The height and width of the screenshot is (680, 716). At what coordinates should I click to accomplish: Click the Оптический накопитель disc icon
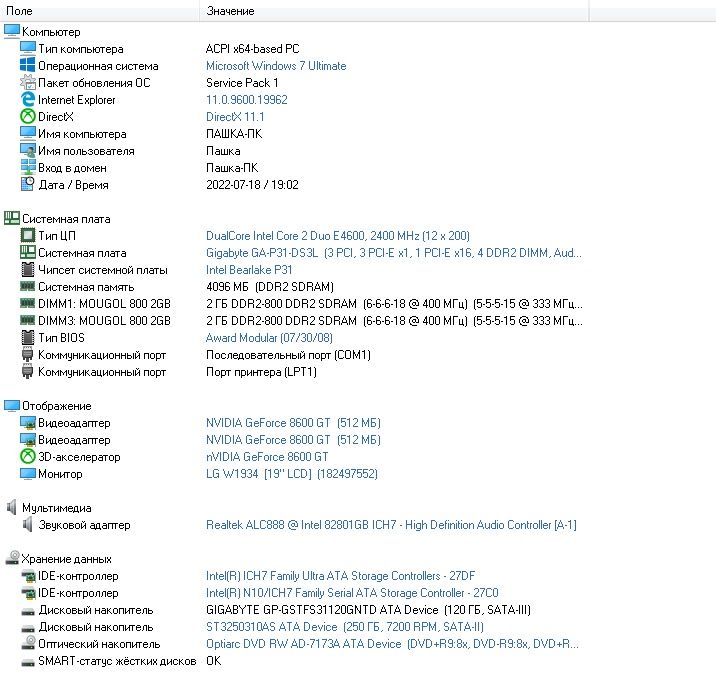(28, 643)
